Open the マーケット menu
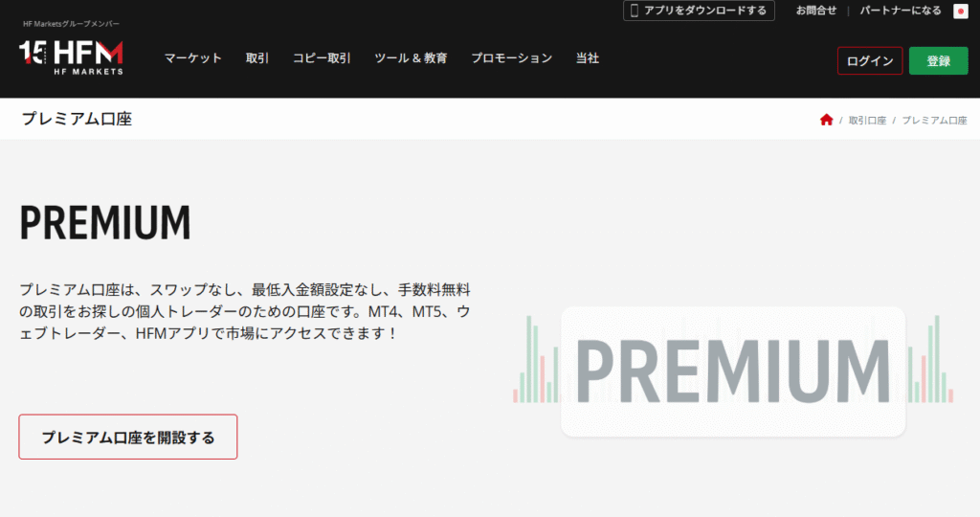Viewport: 980px width, 517px height. [x=192, y=58]
